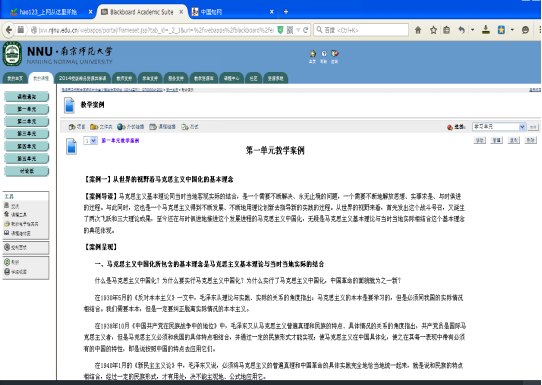
Task: Click the 管理 button for the content item
Action: coord(497,140)
